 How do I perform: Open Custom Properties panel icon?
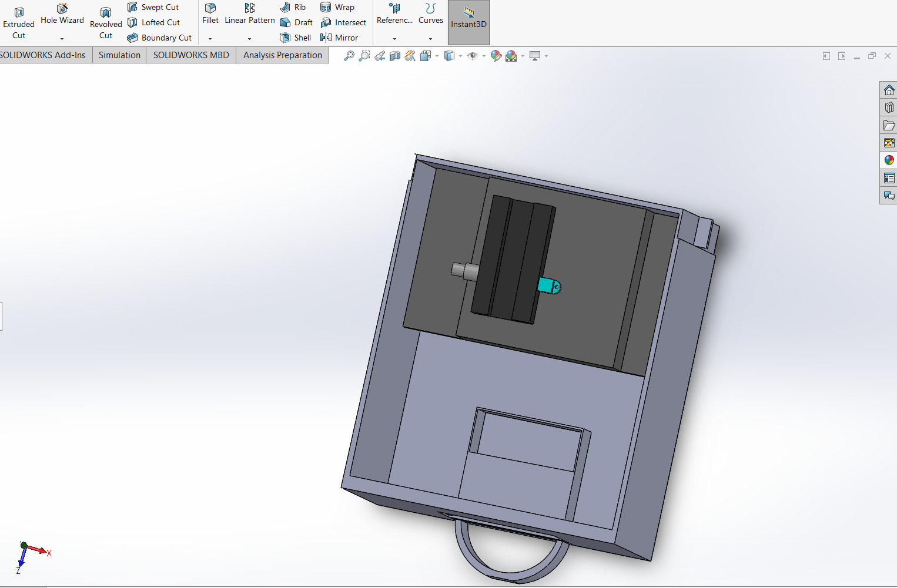[x=889, y=178]
